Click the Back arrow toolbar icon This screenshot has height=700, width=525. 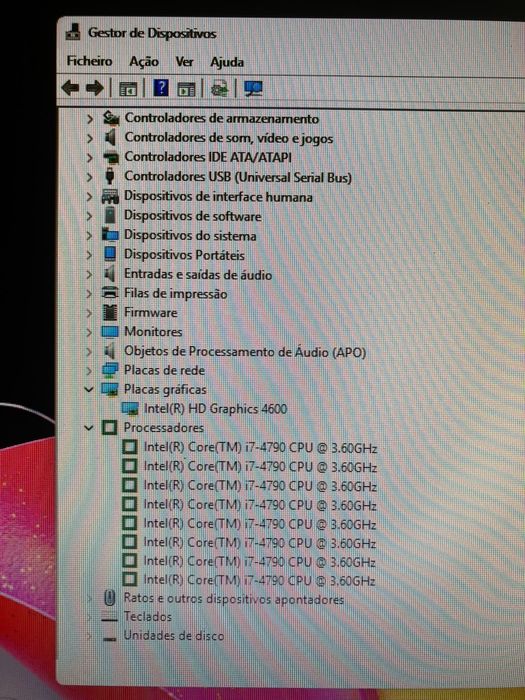coord(70,88)
